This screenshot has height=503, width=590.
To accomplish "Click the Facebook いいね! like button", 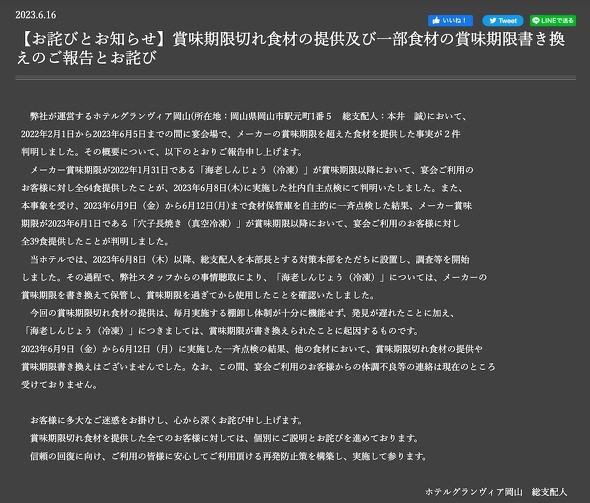I will tap(450, 20).
